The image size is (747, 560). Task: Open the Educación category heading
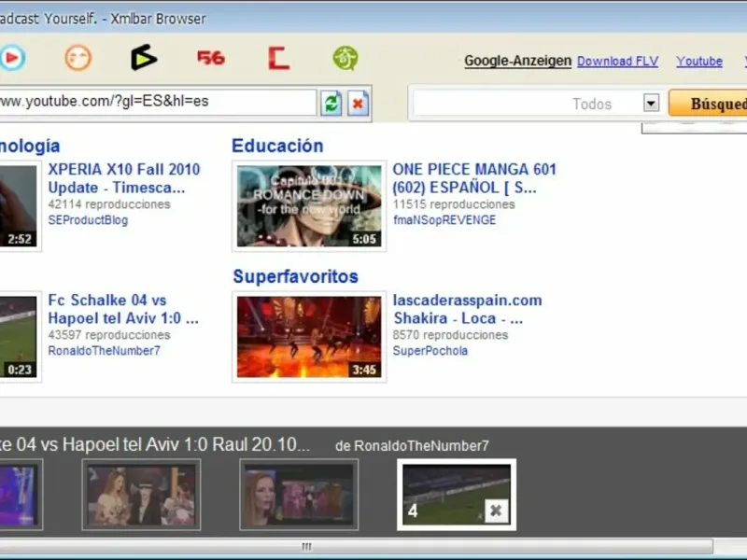tap(277, 146)
